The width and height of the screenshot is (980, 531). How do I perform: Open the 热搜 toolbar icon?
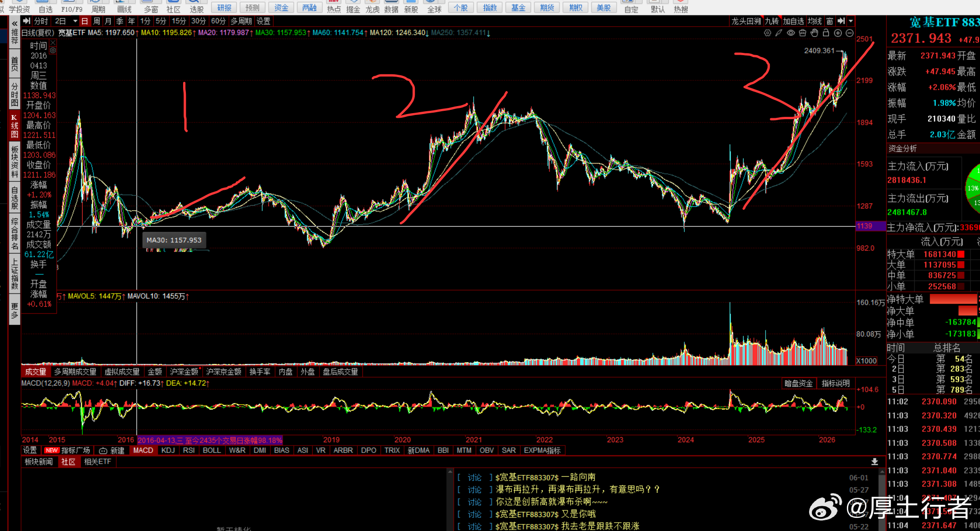tap(681, 7)
